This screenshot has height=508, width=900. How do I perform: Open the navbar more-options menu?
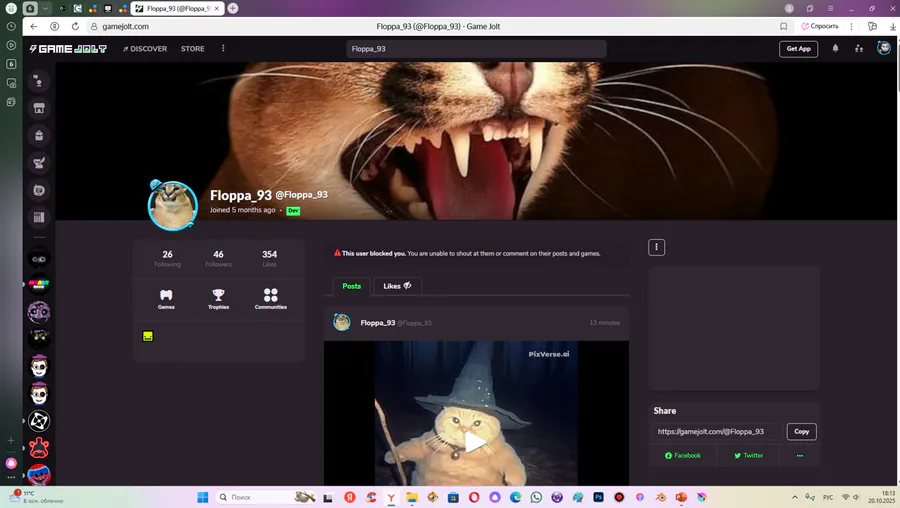[x=223, y=48]
